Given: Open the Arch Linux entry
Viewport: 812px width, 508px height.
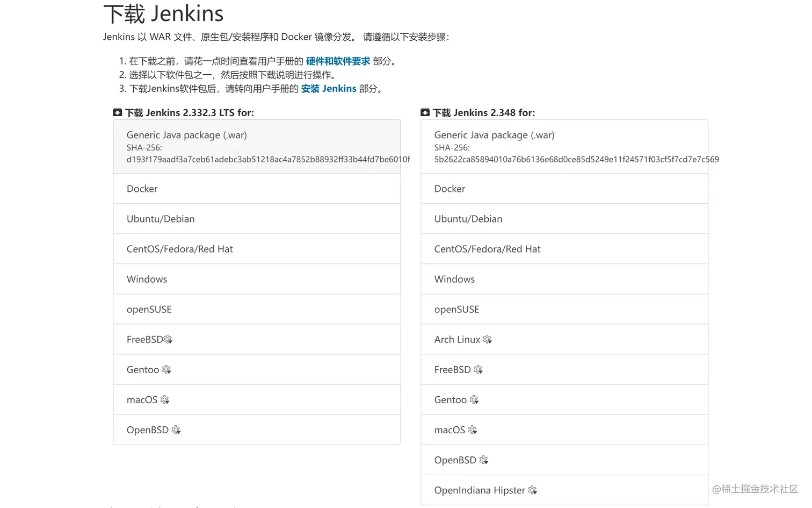Looking at the screenshot, I should point(564,339).
